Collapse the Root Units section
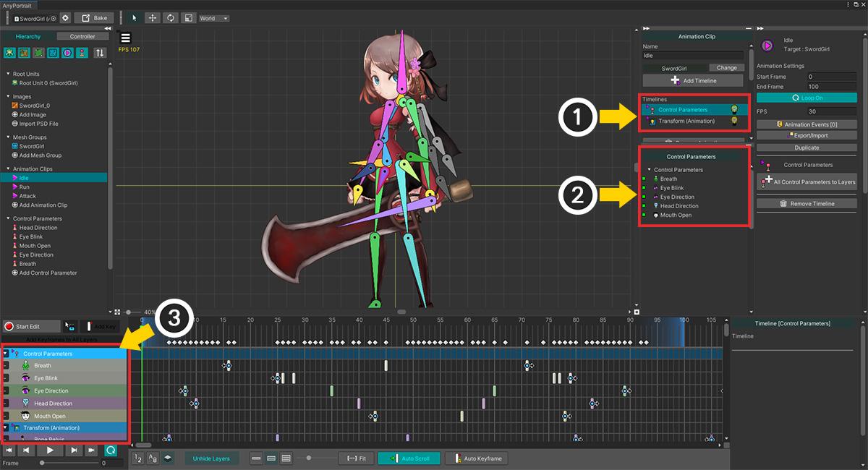The height and width of the screenshot is (470, 868). (8, 74)
